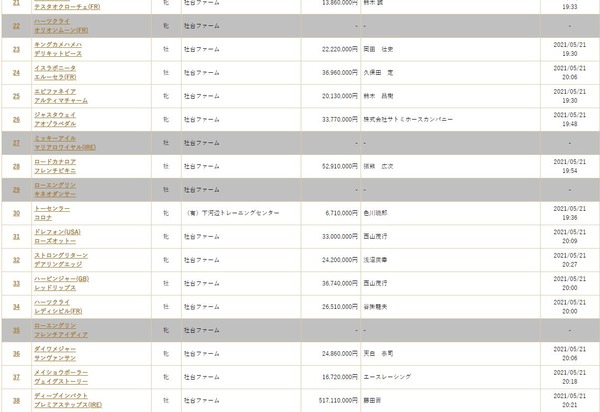
Task: Click the フレンチビキニ dam link
Action: point(55,171)
